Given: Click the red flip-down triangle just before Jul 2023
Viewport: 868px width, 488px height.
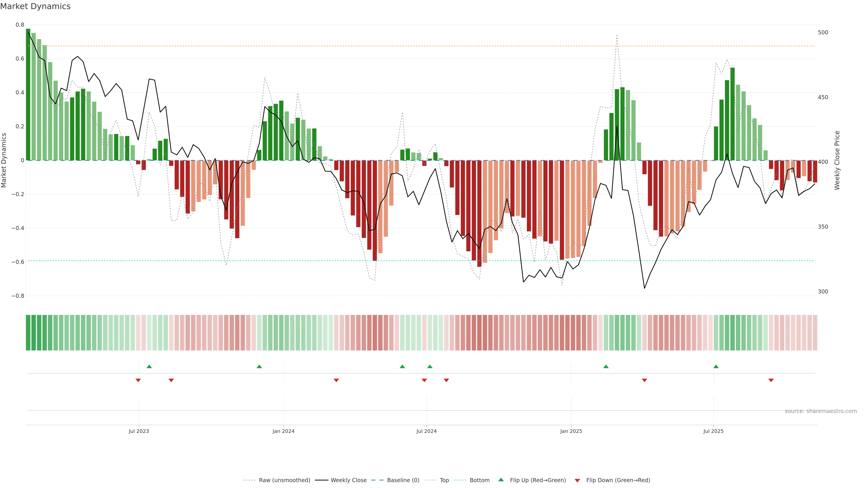Looking at the screenshot, I should pos(138,380).
